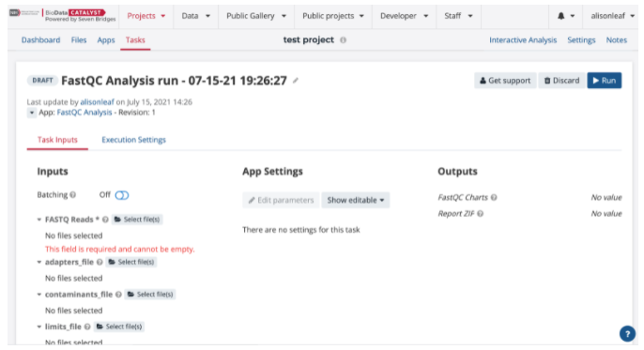Screen dimensions: 644x350
Task: Click info icon beside Report ZIP output
Action: click(480, 213)
